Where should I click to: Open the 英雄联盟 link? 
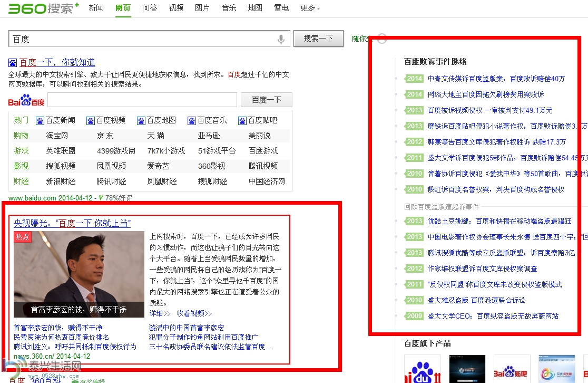click(61, 151)
